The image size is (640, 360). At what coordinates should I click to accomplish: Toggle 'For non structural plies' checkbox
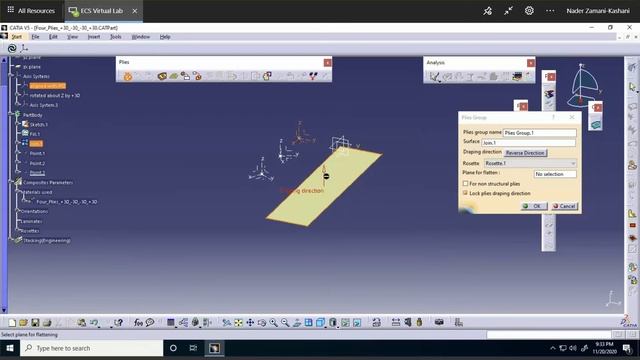(x=465, y=184)
